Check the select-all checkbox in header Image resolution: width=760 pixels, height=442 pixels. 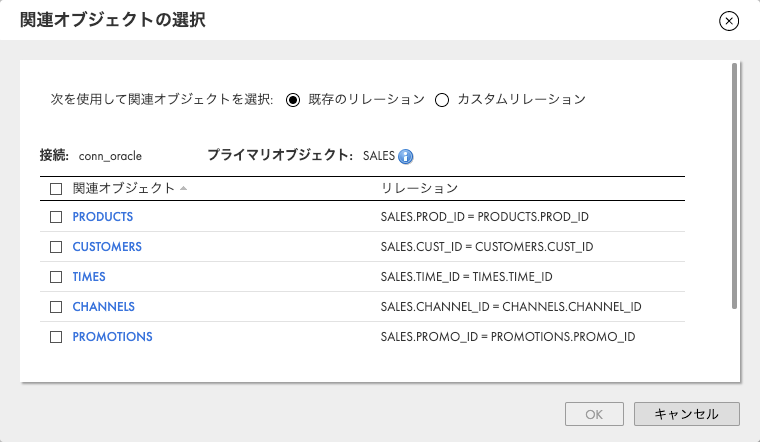(x=56, y=189)
